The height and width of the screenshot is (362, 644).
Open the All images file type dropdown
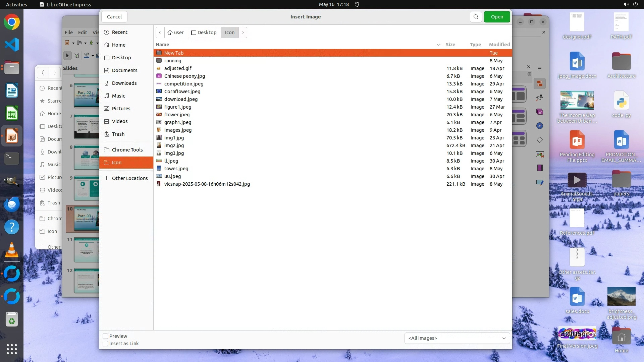(x=457, y=338)
